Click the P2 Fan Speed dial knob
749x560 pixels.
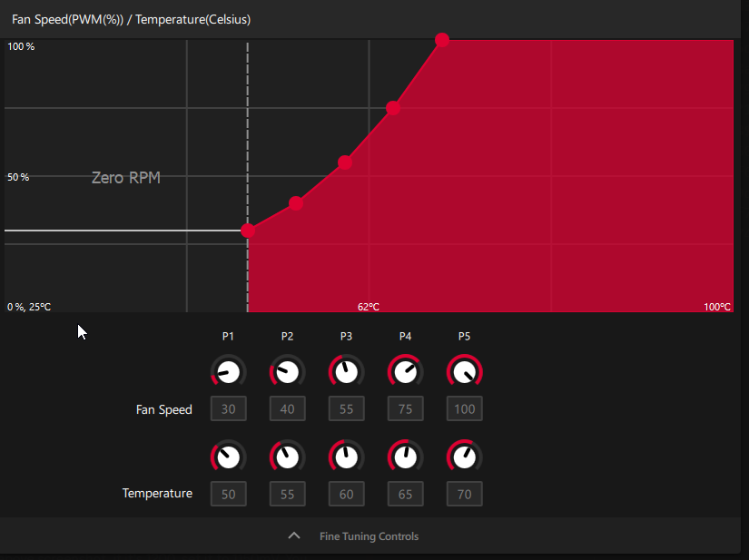tap(287, 372)
